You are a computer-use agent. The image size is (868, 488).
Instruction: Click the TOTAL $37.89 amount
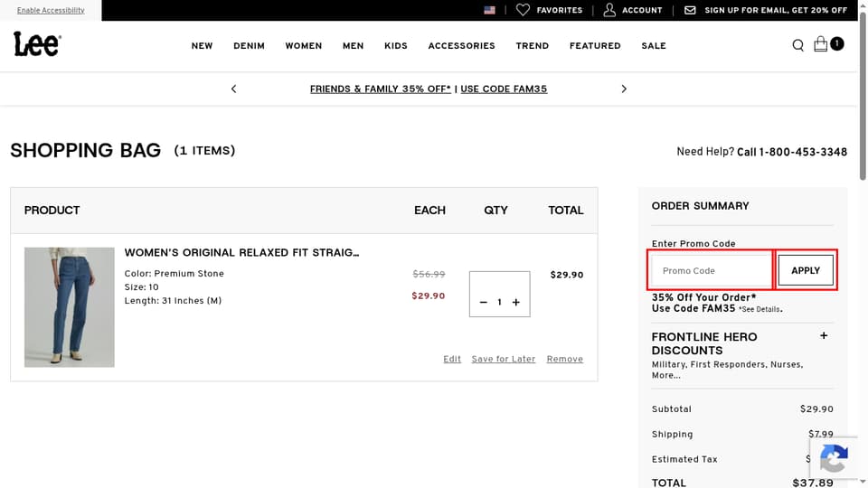click(812, 483)
